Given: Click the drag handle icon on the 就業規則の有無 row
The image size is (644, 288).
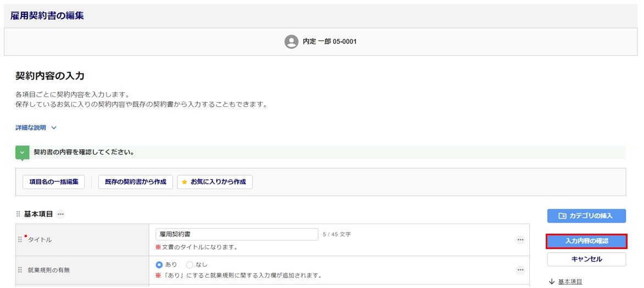Looking at the screenshot, I should click(x=20, y=270).
